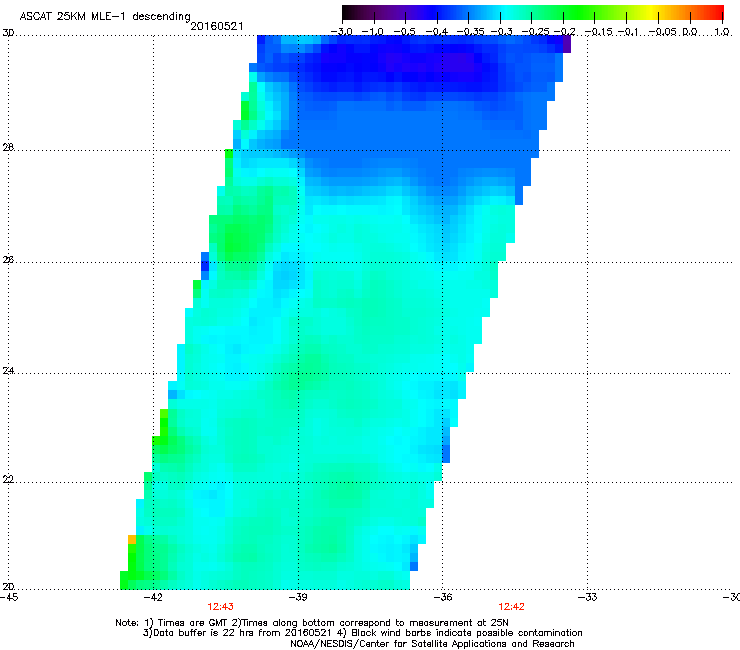Click the longitude label -42
This screenshot has height=650, width=740.
pos(153,597)
